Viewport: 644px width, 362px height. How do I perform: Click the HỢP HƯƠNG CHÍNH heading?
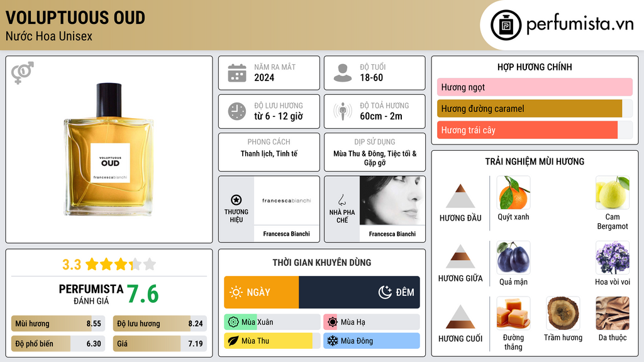pos(535,67)
